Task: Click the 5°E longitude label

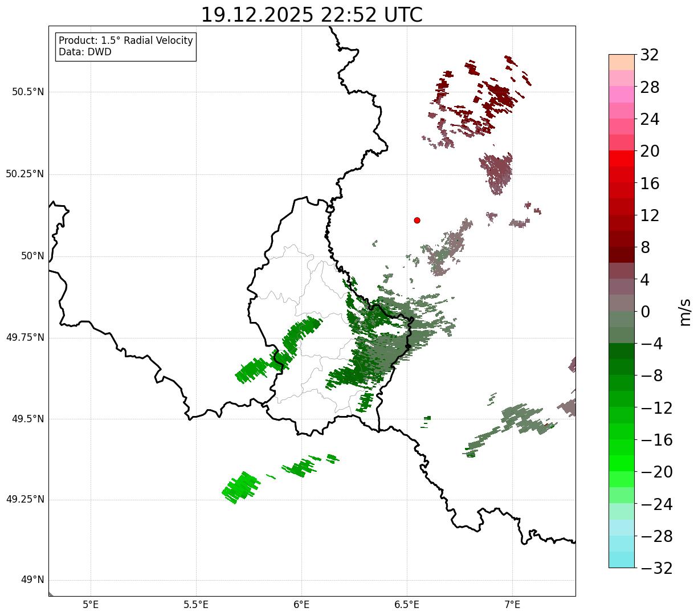Action: tap(91, 605)
